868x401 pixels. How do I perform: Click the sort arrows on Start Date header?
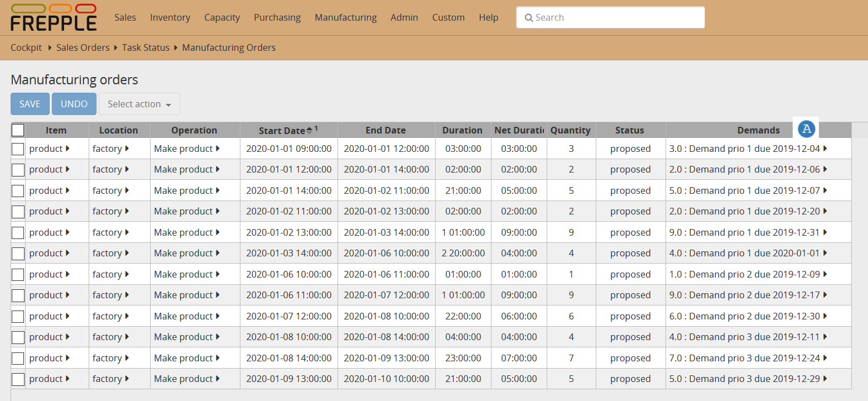pos(310,129)
